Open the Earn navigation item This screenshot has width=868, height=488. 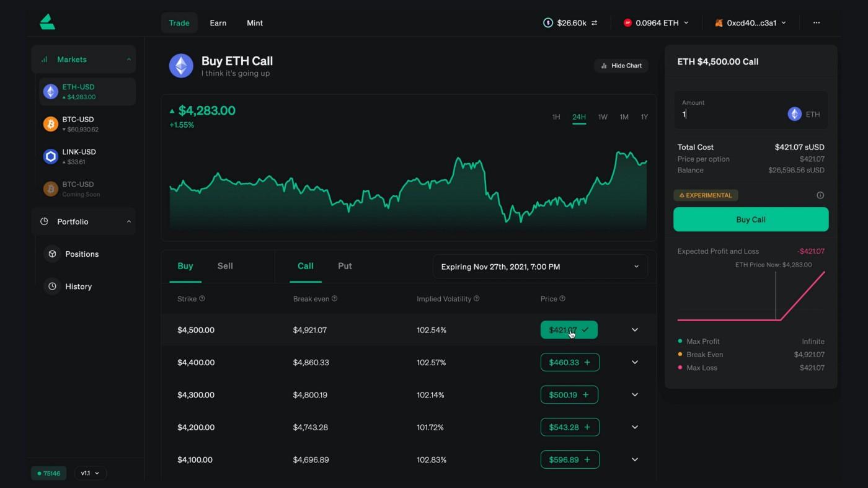[x=218, y=22]
